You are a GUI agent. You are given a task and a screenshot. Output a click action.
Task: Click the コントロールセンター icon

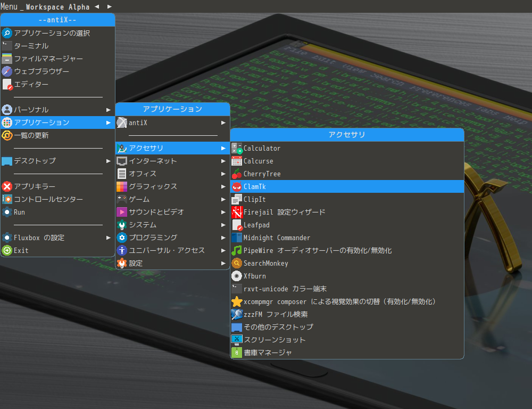pos(7,199)
